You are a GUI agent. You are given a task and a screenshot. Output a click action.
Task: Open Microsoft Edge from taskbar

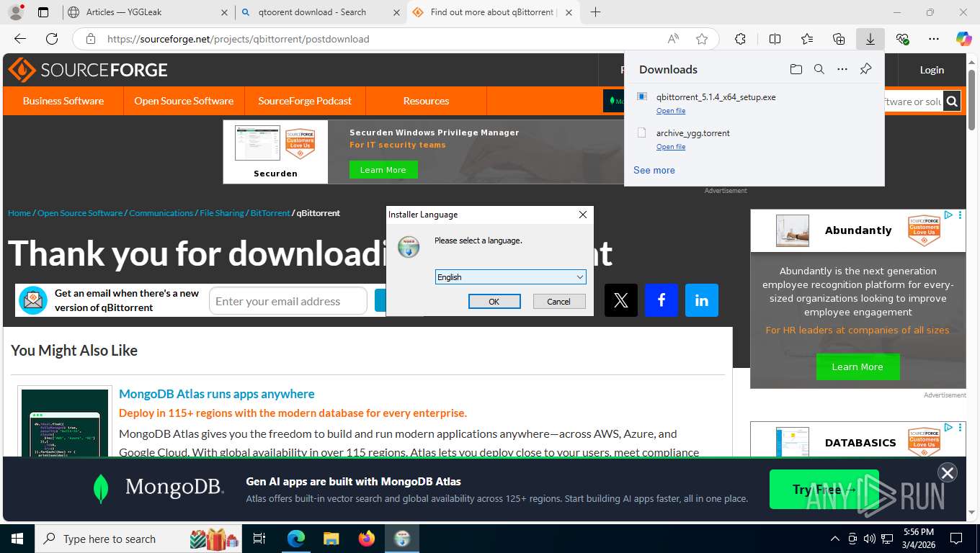point(296,539)
